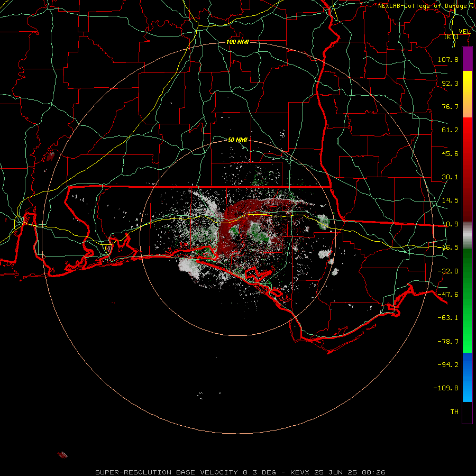Click the -32.0 scale value
This screenshot has height=476, width=476.
coord(448,271)
